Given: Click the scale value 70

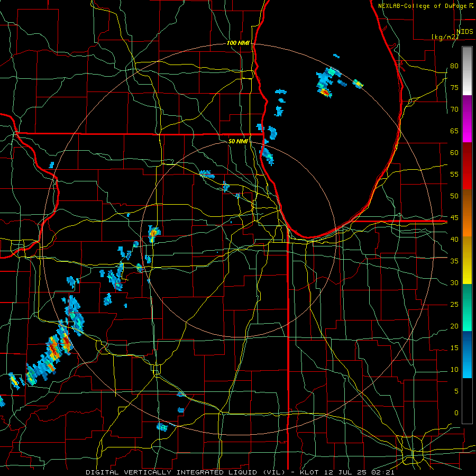Looking at the screenshot, I should tap(454, 109).
